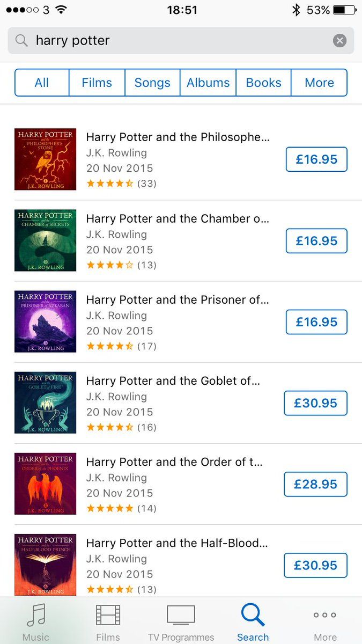362x644 pixels.
Task: Clear the harry potter search text
Action: tap(339, 40)
